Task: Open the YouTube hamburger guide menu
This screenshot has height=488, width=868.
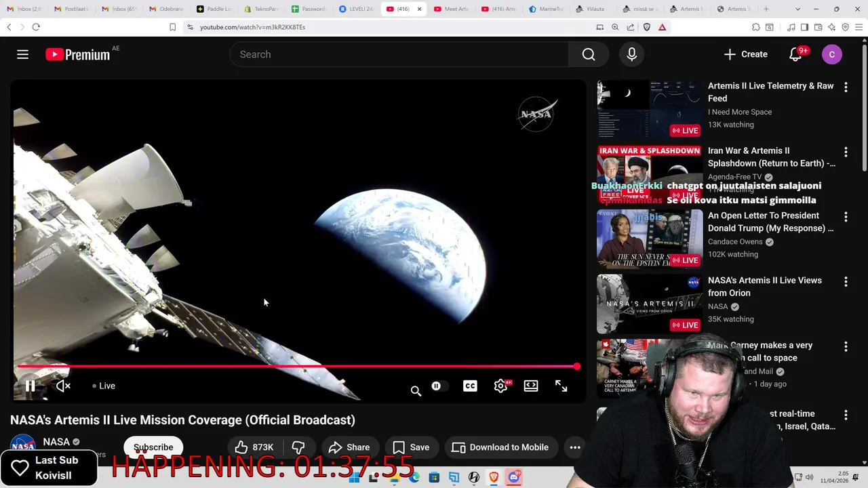Action: point(22,54)
